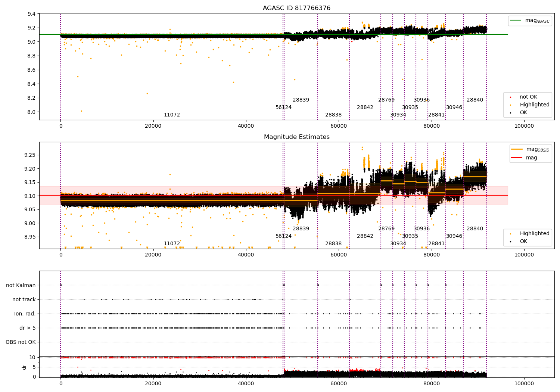Screen dimensions: 560x392
Task: Click the 9.4 y-axis tick label
Action: [32, 14]
